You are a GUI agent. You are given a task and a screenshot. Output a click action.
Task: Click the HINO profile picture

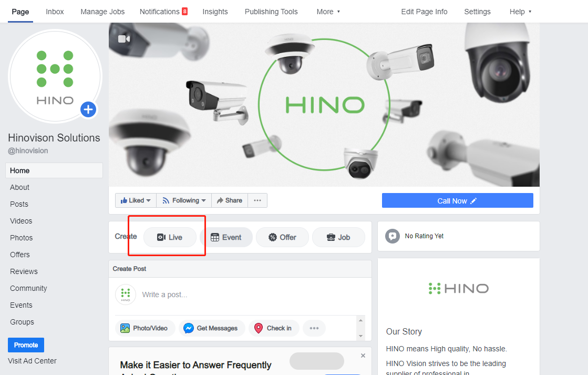click(55, 76)
